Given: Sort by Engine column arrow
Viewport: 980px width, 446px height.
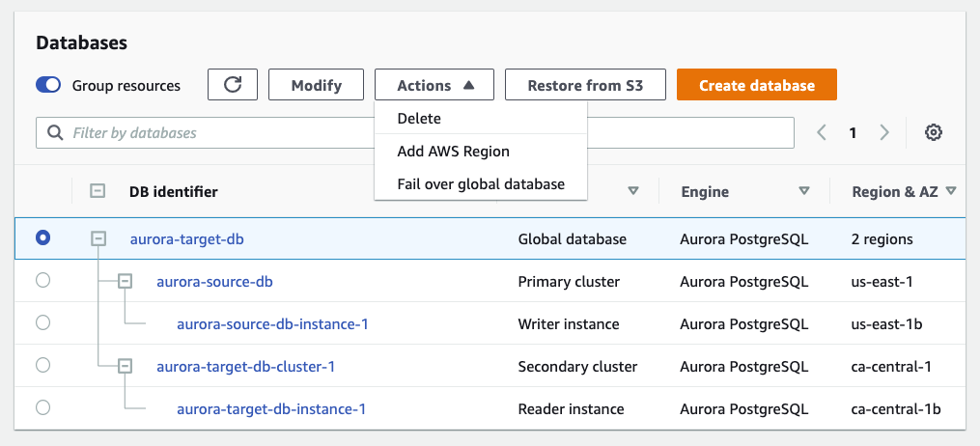Looking at the screenshot, I should (x=803, y=191).
